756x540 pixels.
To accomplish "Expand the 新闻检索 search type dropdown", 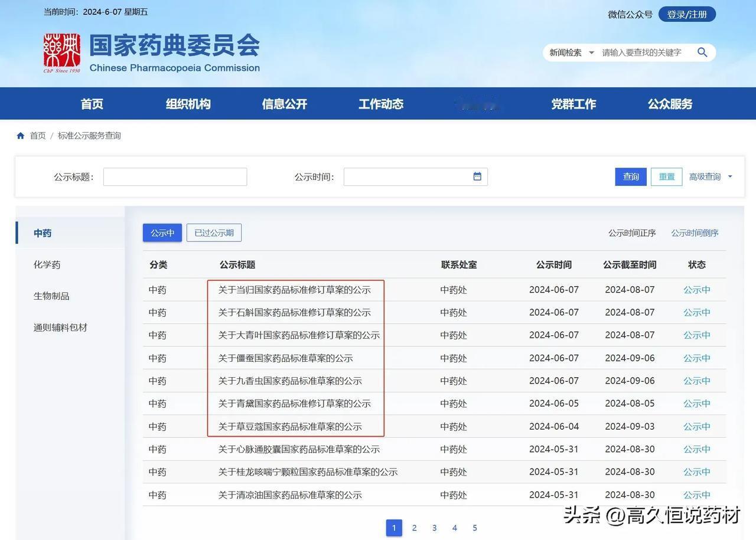I will 572,53.
